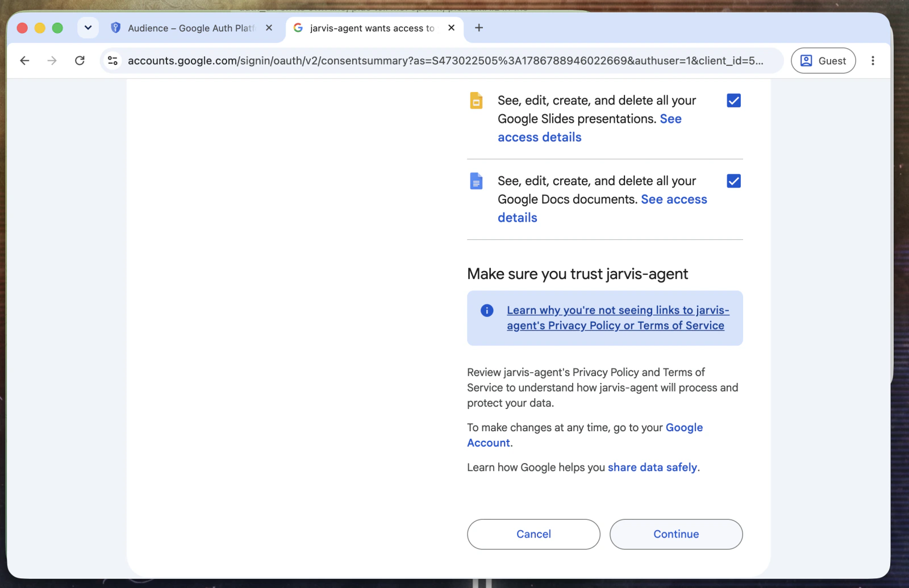The image size is (909, 588).
Task: Open site information icon in address bar
Action: 113,61
